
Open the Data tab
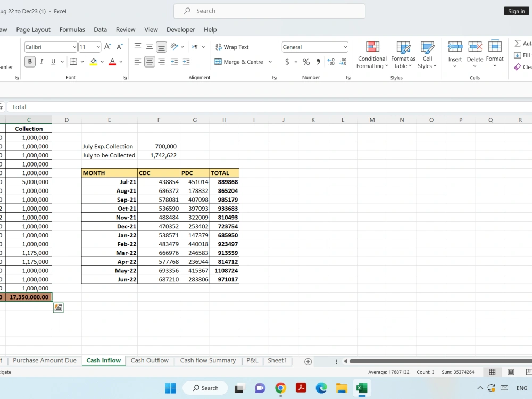coord(100,29)
